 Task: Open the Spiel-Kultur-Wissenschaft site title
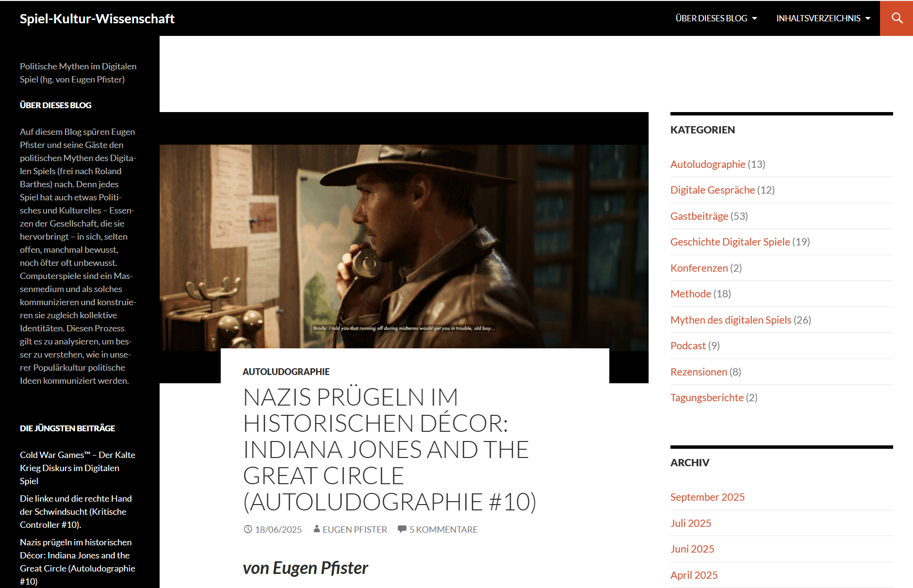click(97, 18)
